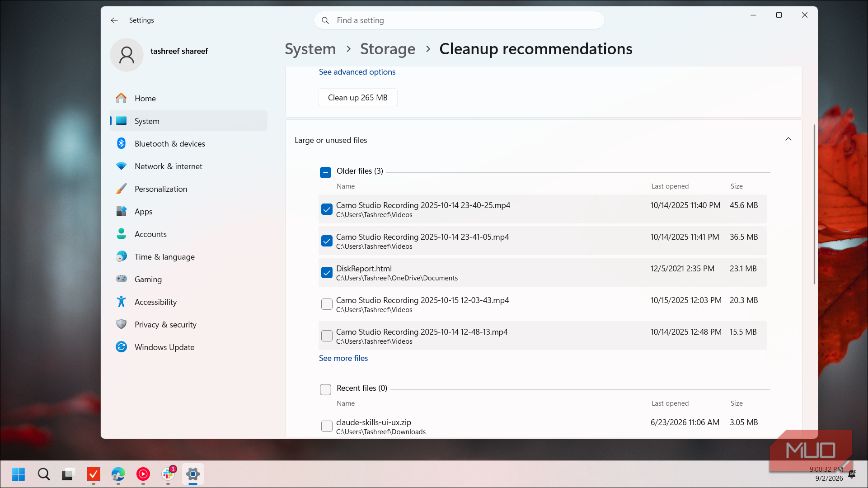The image size is (868, 488).
Task: Click the vertical scrollbar of the settings page
Action: pos(814,204)
